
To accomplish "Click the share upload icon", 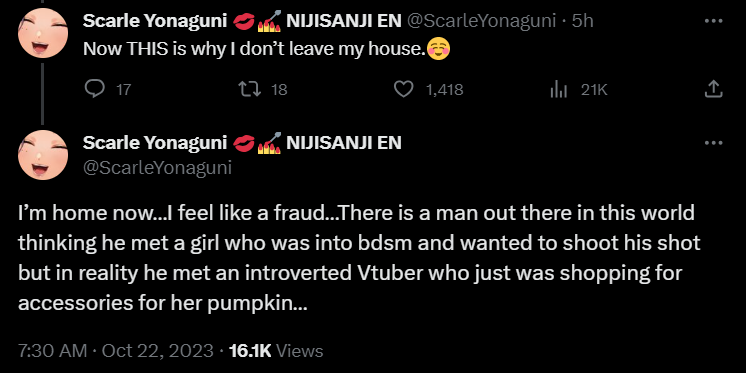I will (x=713, y=89).
